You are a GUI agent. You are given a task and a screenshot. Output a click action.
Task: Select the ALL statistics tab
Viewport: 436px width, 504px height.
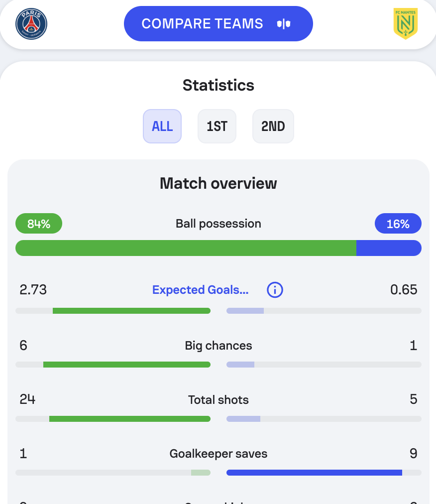click(162, 126)
